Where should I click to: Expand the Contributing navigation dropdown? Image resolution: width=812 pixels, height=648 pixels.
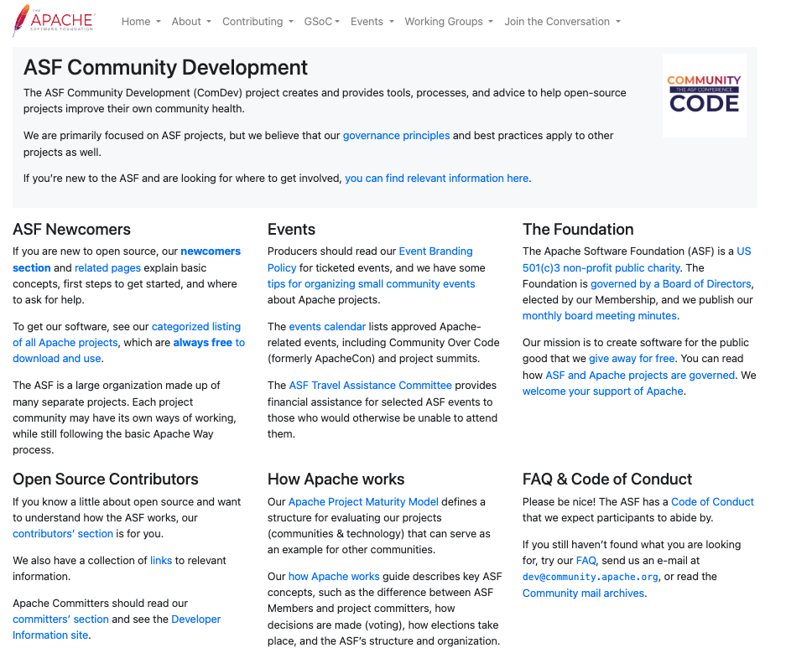258,22
